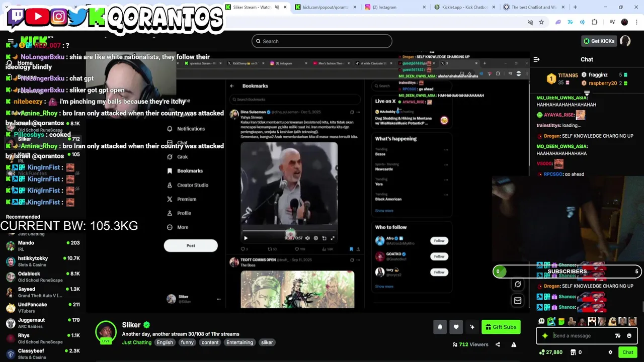This screenshot has width=644, height=362.
Task: Select the English tag
Action: (x=165, y=342)
